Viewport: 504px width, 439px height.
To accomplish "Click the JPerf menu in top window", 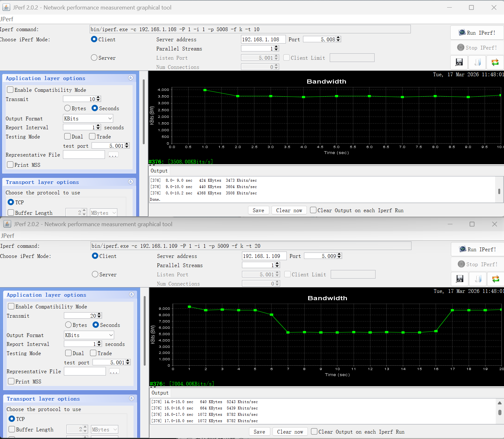I will [7, 19].
